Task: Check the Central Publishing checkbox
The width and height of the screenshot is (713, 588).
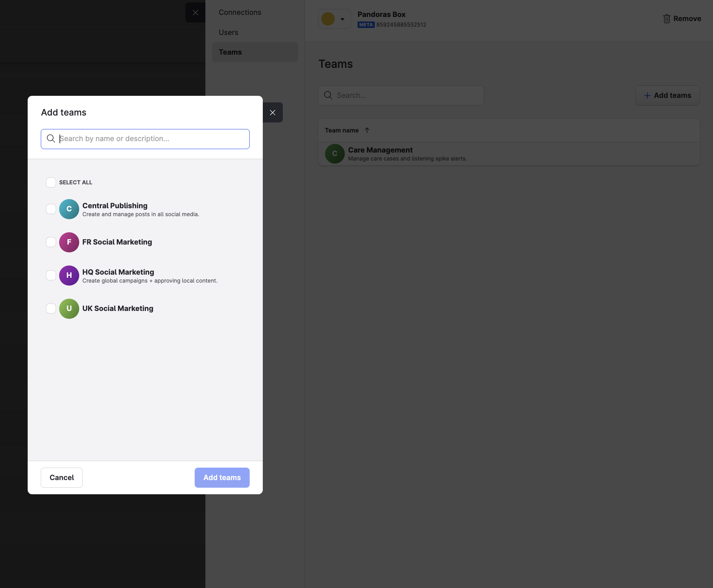Action: click(x=51, y=209)
